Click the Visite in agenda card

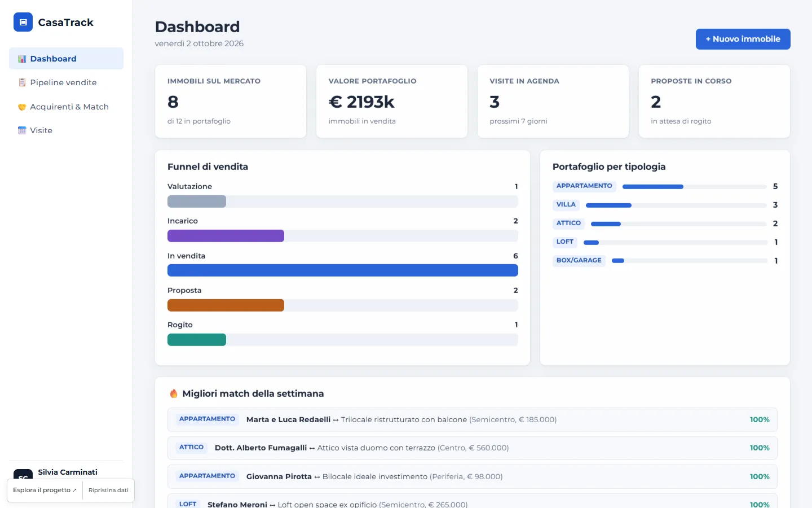(x=553, y=101)
